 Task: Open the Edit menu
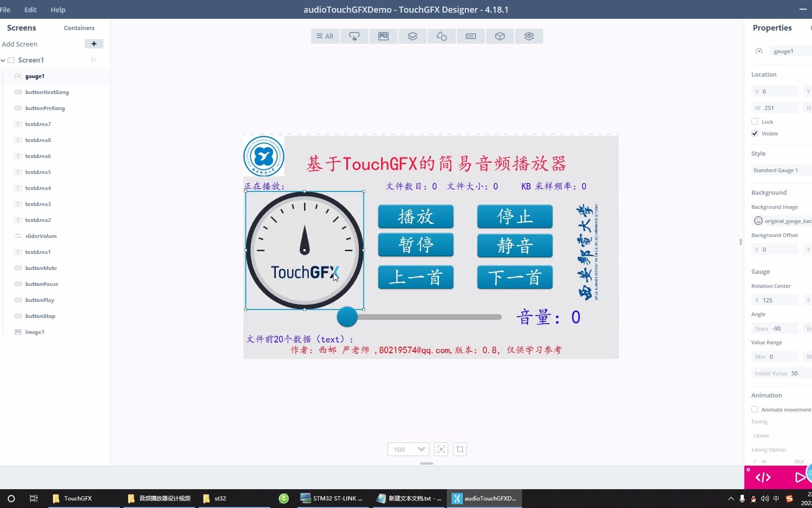coord(30,9)
